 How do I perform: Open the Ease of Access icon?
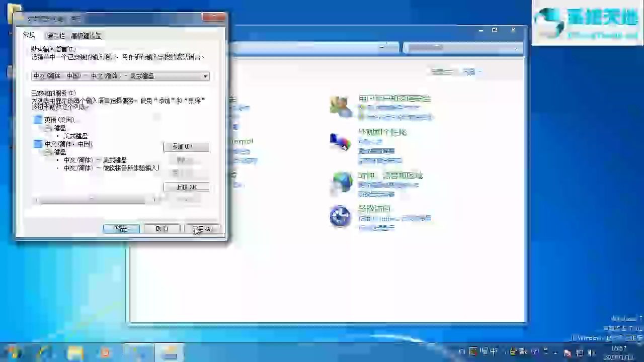coord(340,216)
